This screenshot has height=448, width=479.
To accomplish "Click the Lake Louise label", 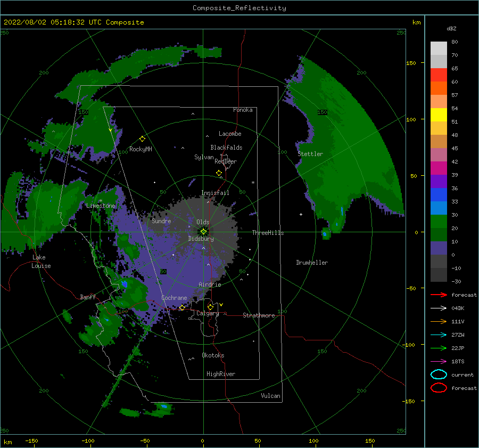I will [41, 262].
